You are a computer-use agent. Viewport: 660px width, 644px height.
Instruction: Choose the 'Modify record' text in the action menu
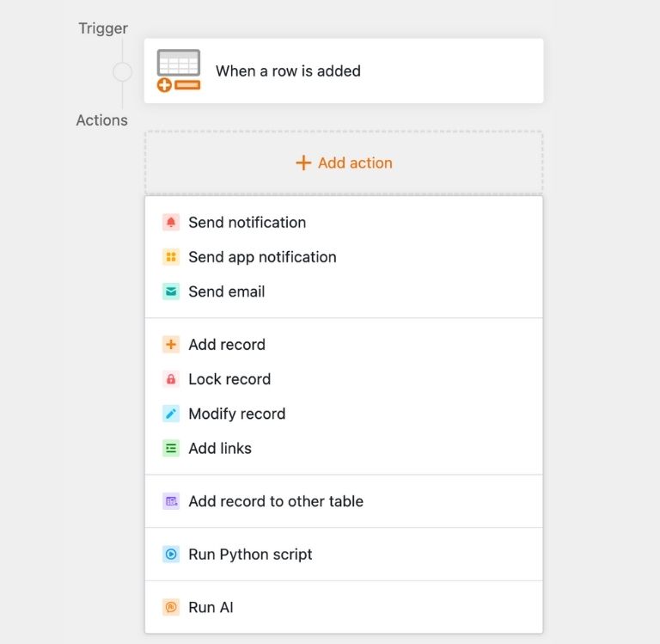click(x=237, y=414)
